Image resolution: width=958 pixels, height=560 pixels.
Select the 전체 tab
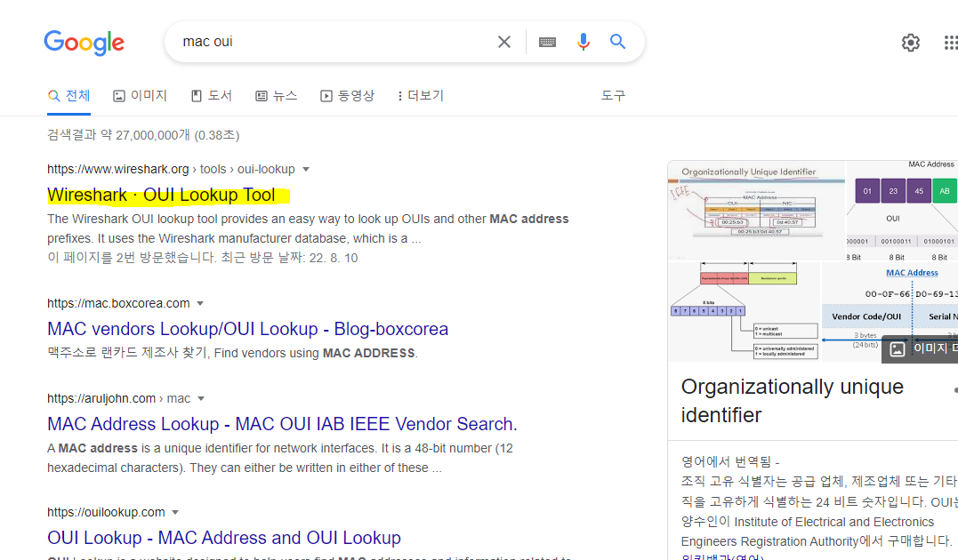(69, 96)
